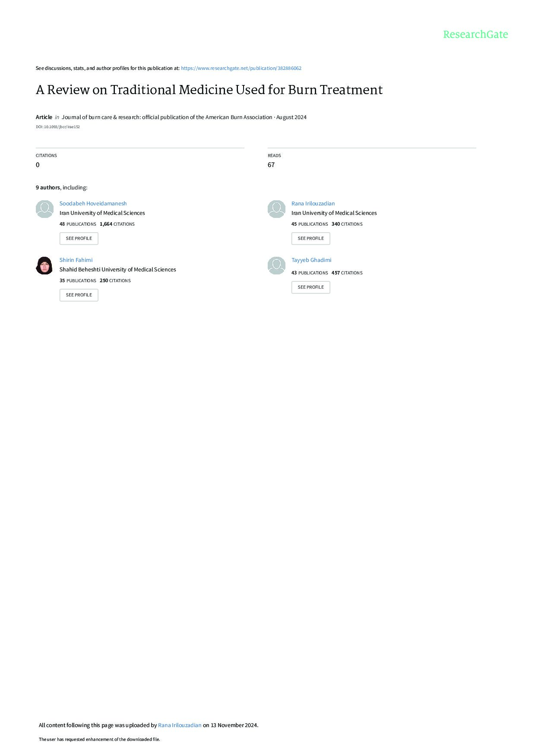Click Shirin Fahimi's profile photo
535x756 pixels.
(x=44, y=265)
